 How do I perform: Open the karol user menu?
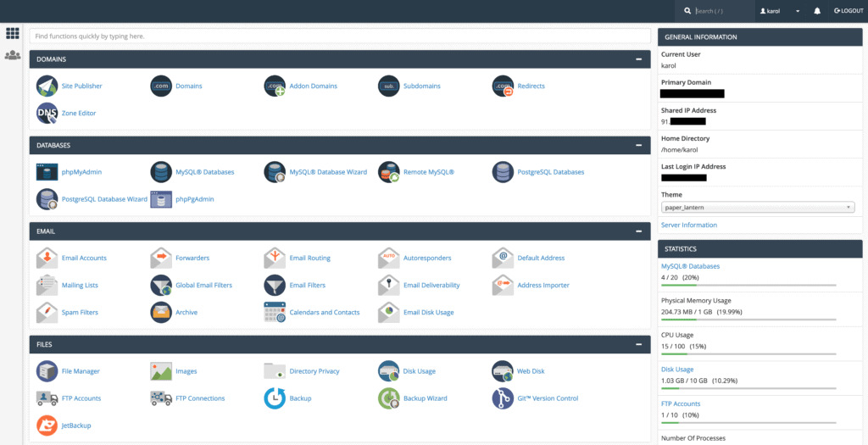pos(781,11)
